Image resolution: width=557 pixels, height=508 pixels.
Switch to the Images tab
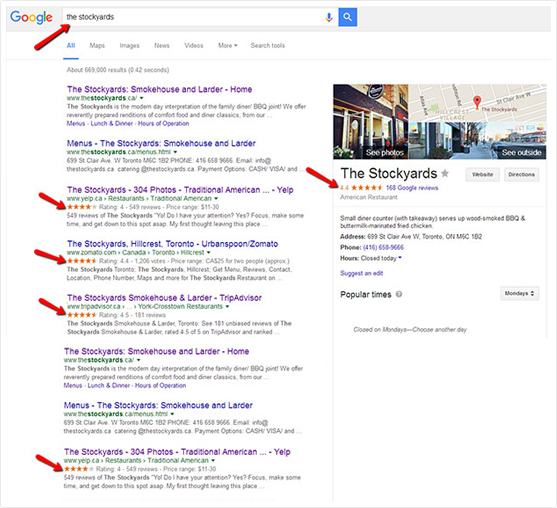tap(129, 45)
